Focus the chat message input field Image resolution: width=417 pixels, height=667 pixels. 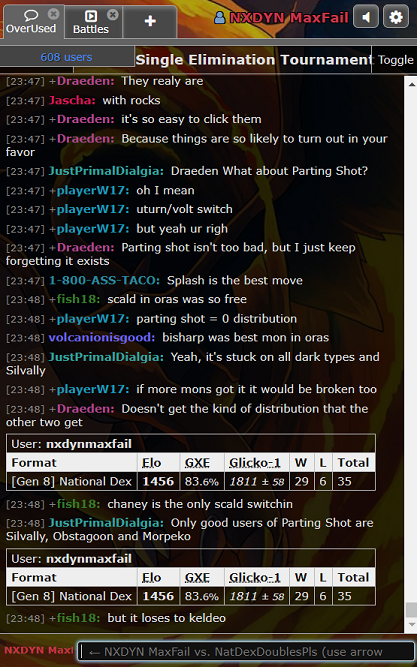(246, 652)
